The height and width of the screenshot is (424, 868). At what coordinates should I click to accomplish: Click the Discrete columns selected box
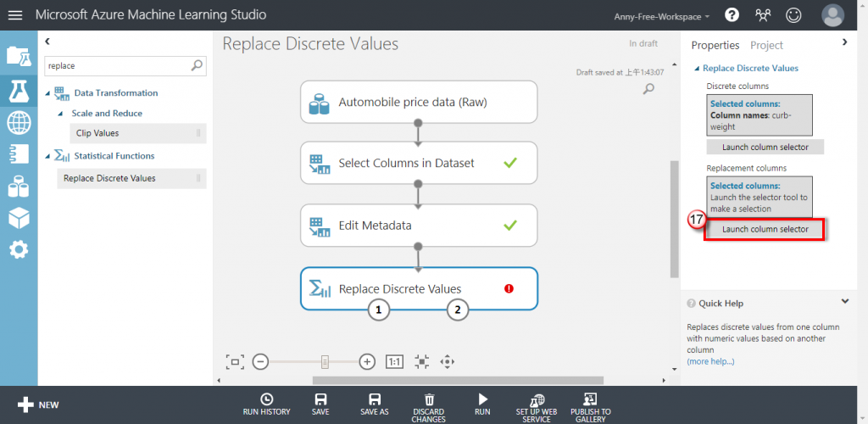click(x=759, y=115)
